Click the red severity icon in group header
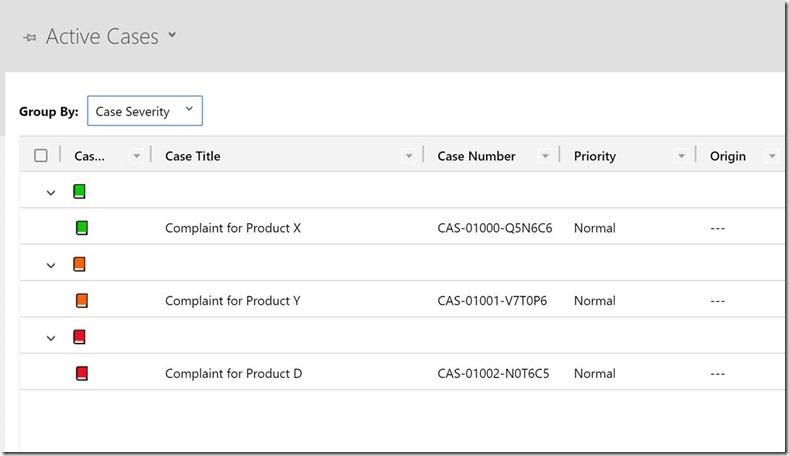Viewport: 789px width, 456px height. click(80, 337)
